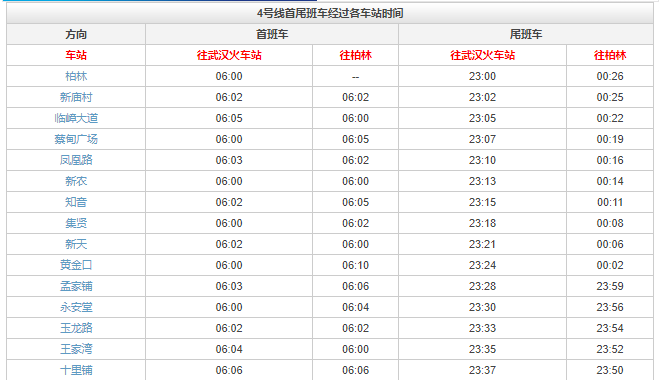
Task: Click 00:02 in the 黄金口 row
Action: (610, 265)
